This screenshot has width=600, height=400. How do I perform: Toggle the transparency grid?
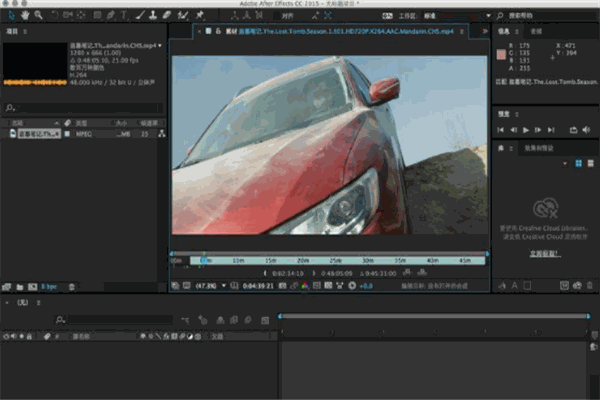point(328,286)
